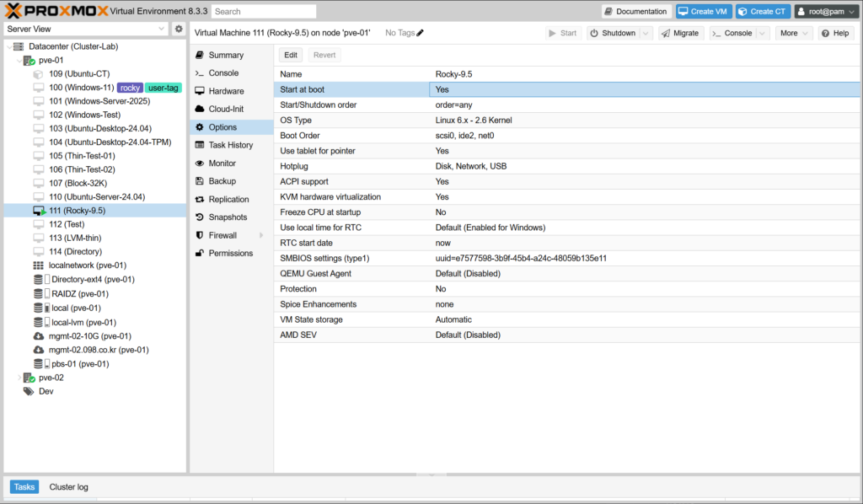
Task: Click the Search input field
Action: 264,12
